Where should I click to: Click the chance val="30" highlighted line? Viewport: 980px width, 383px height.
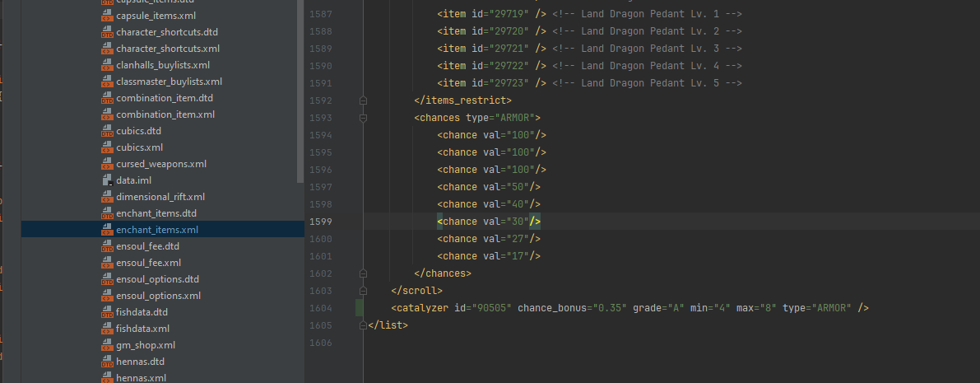[x=489, y=222]
